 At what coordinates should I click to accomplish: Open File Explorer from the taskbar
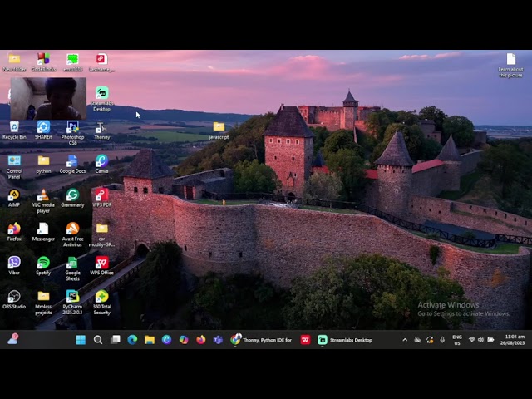(x=150, y=340)
